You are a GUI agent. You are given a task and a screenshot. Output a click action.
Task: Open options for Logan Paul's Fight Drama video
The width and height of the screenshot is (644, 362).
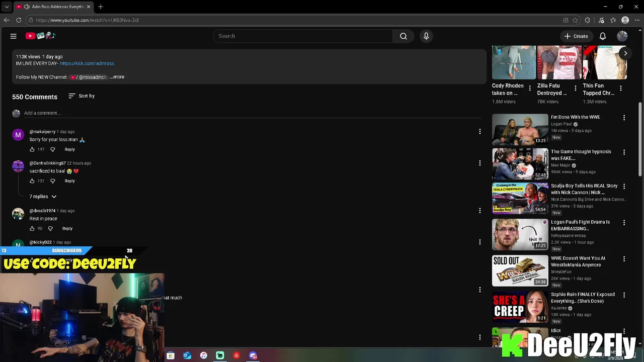(x=624, y=222)
